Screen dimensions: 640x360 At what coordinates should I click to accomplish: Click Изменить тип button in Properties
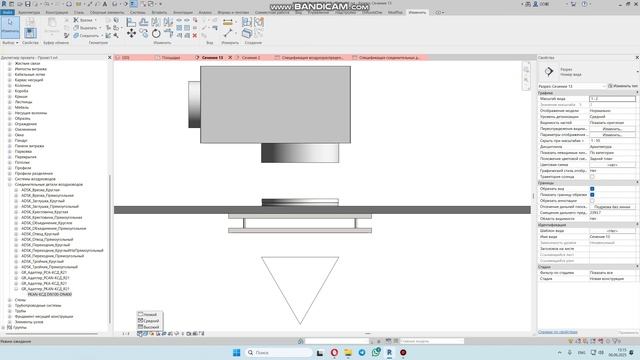(623, 86)
